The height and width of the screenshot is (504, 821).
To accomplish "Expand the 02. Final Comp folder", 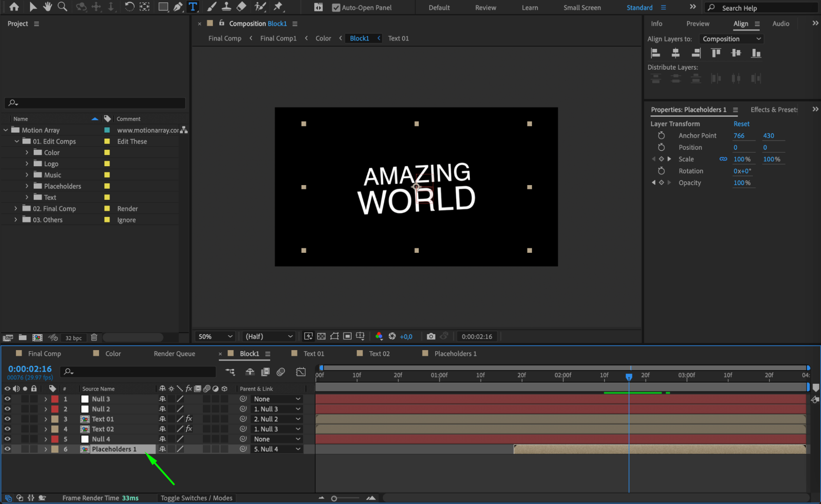I will [x=16, y=208].
